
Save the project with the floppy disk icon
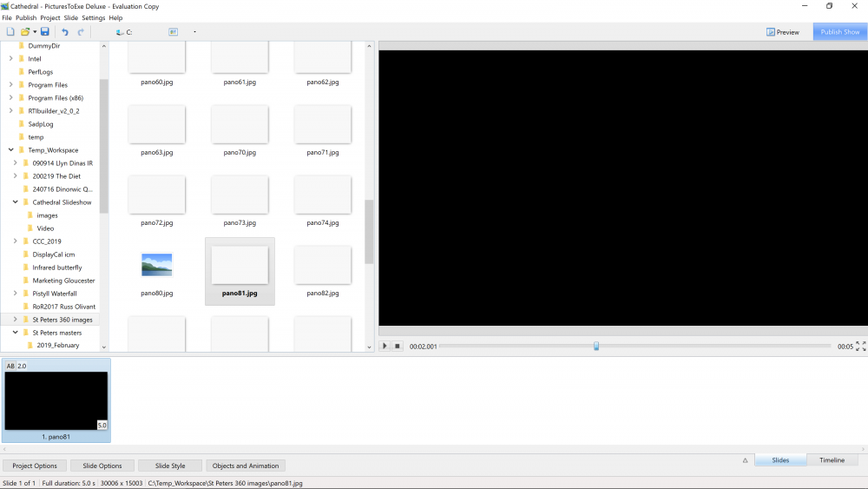tap(45, 32)
